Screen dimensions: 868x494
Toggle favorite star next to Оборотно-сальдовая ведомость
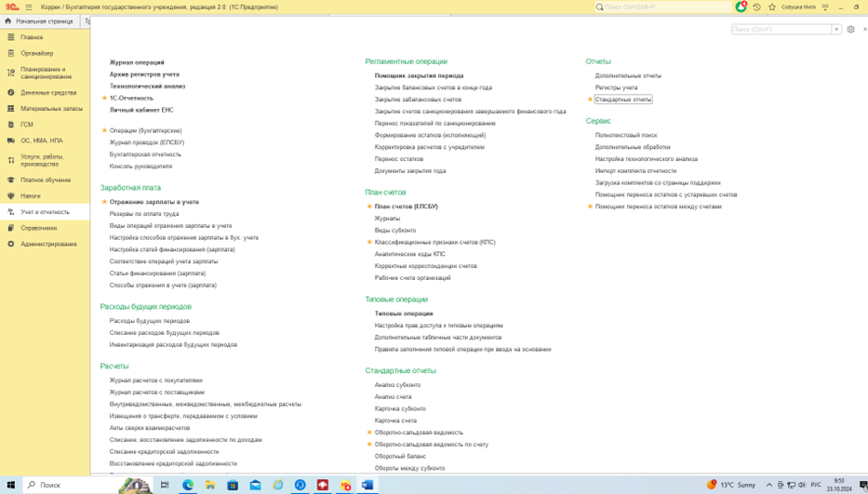369,433
